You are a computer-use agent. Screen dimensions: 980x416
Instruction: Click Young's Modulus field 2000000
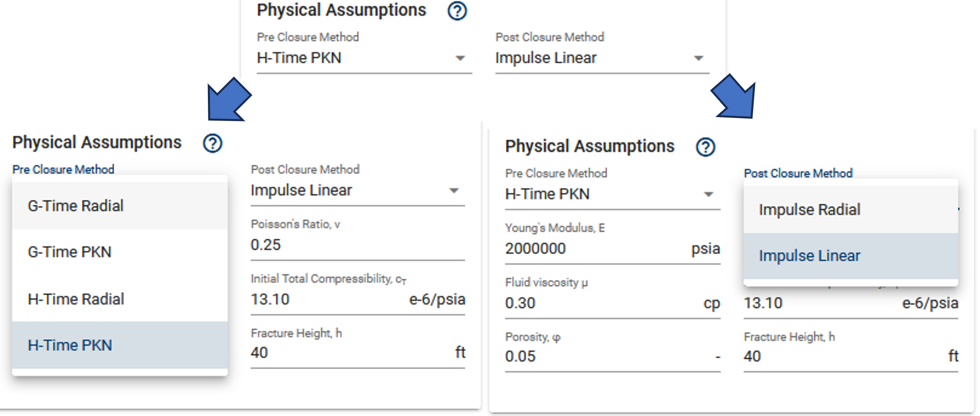pos(613,249)
